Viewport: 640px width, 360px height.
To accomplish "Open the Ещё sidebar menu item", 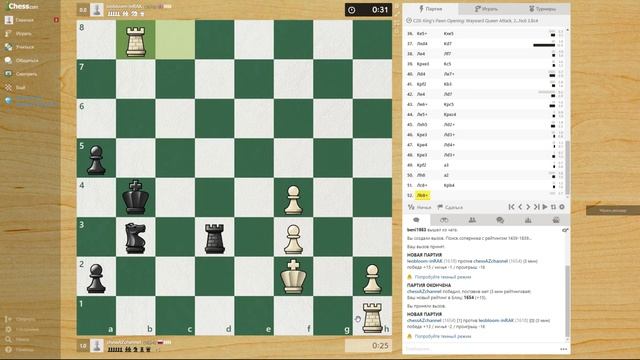I will tap(16, 87).
